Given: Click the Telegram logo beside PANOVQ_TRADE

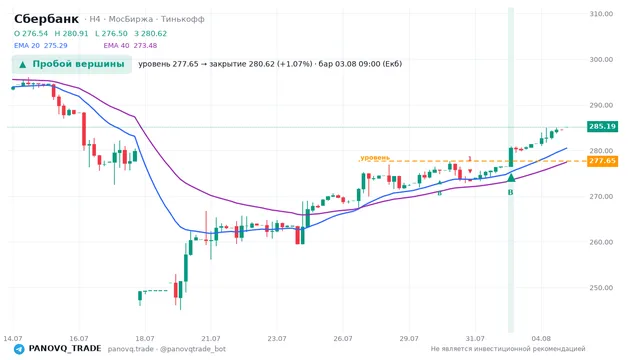Looking at the screenshot, I should tap(19, 349).
